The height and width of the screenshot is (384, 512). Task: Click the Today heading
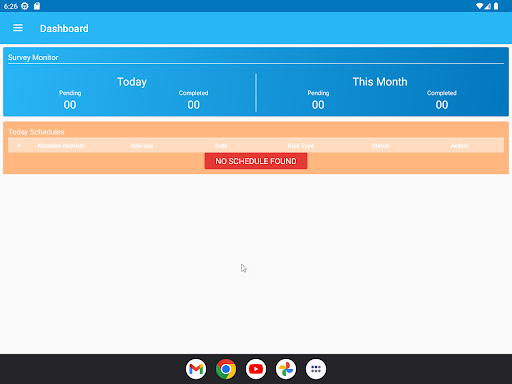click(x=132, y=82)
